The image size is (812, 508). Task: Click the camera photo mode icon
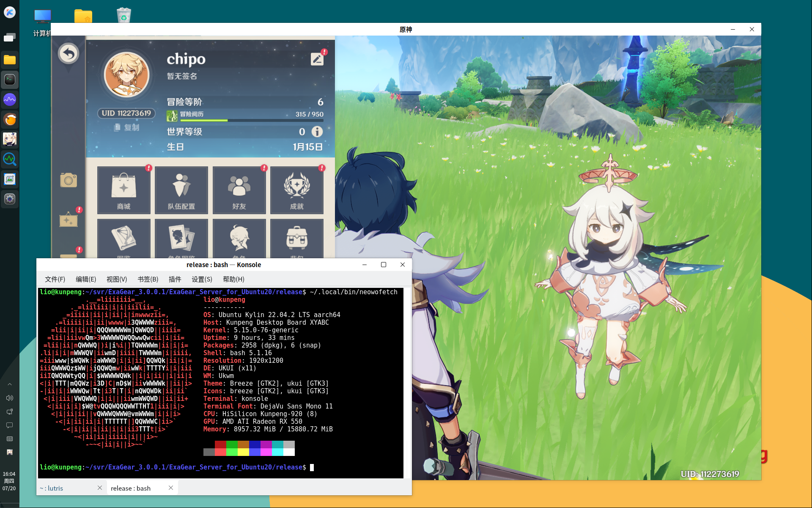69,180
